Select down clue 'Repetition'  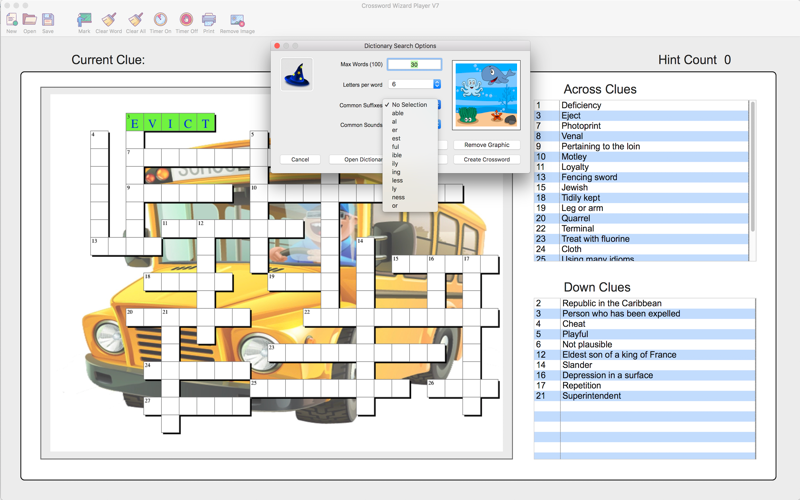(644, 385)
